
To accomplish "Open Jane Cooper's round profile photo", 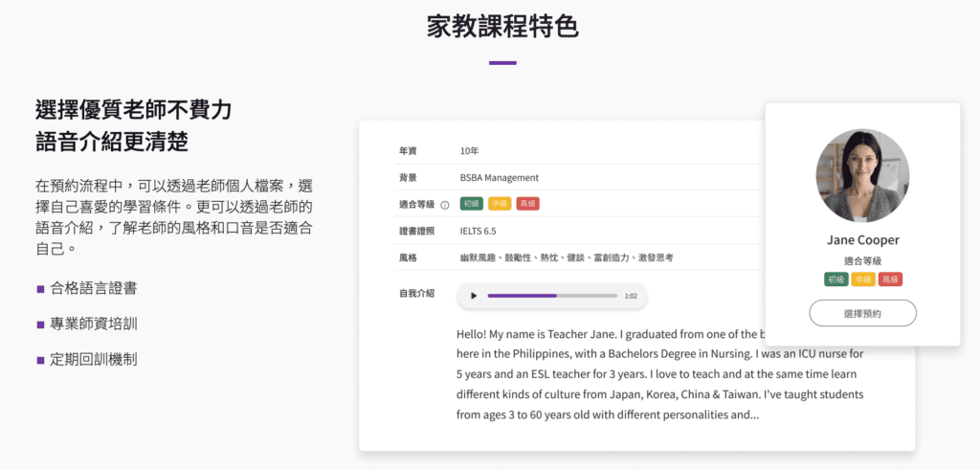I will 862,176.
